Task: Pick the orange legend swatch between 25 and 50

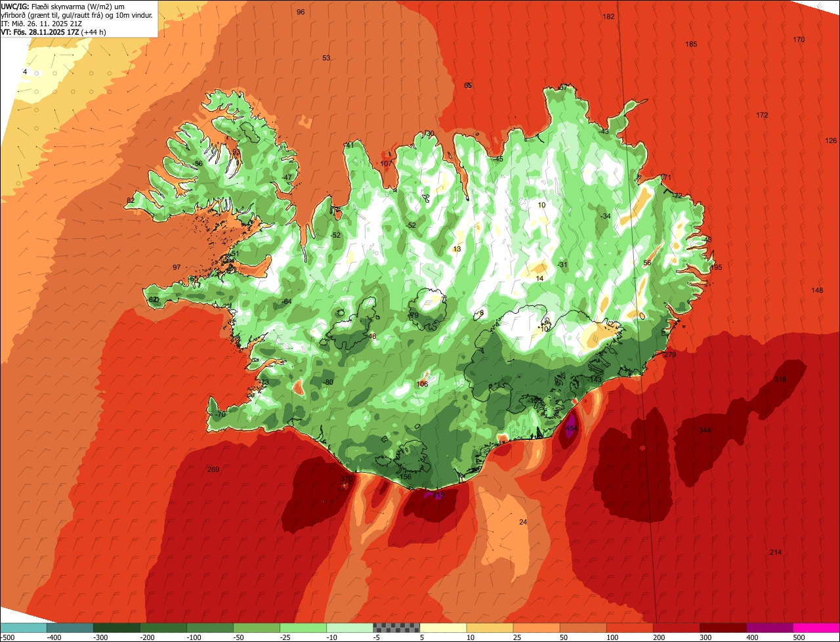Action: click(536, 628)
